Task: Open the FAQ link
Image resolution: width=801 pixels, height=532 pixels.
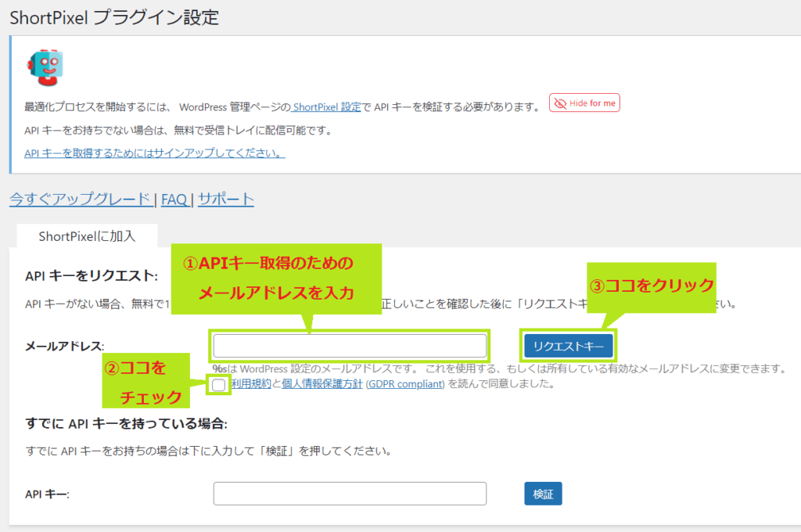Action: click(174, 199)
